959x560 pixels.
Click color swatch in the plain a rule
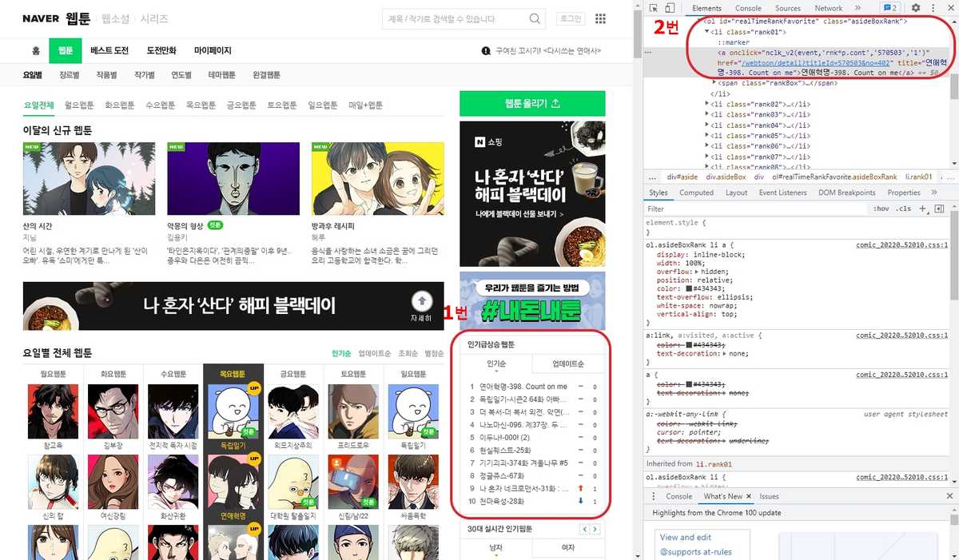point(690,383)
